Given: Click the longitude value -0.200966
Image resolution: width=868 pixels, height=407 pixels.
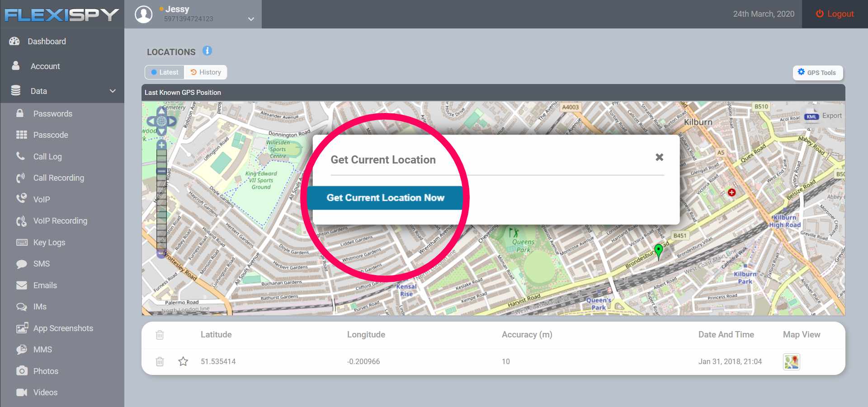Looking at the screenshot, I should 363,361.
